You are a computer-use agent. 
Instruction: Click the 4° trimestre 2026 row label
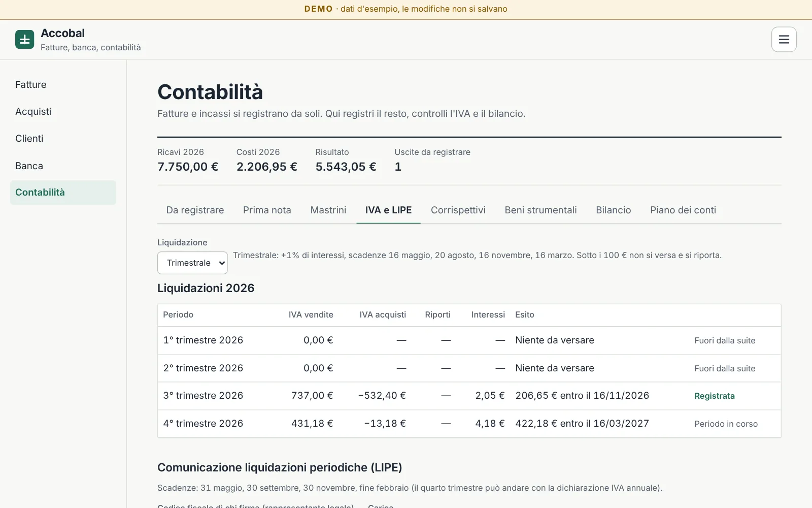[x=203, y=424]
